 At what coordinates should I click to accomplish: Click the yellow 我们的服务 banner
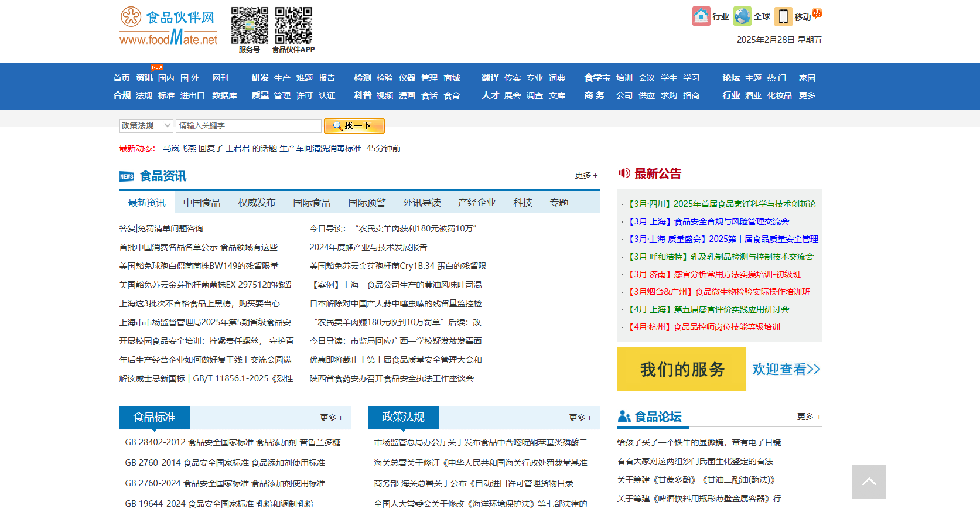point(681,369)
